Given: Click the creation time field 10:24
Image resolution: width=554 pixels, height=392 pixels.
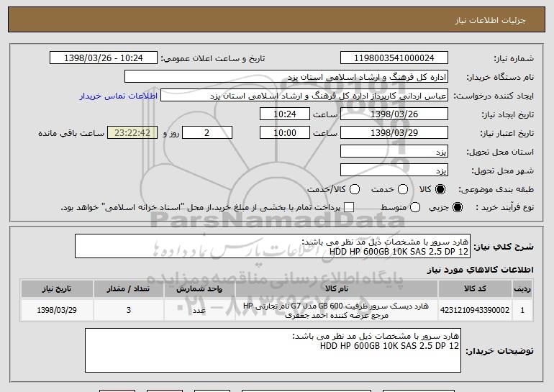Looking at the screenshot, I should [285, 114].
